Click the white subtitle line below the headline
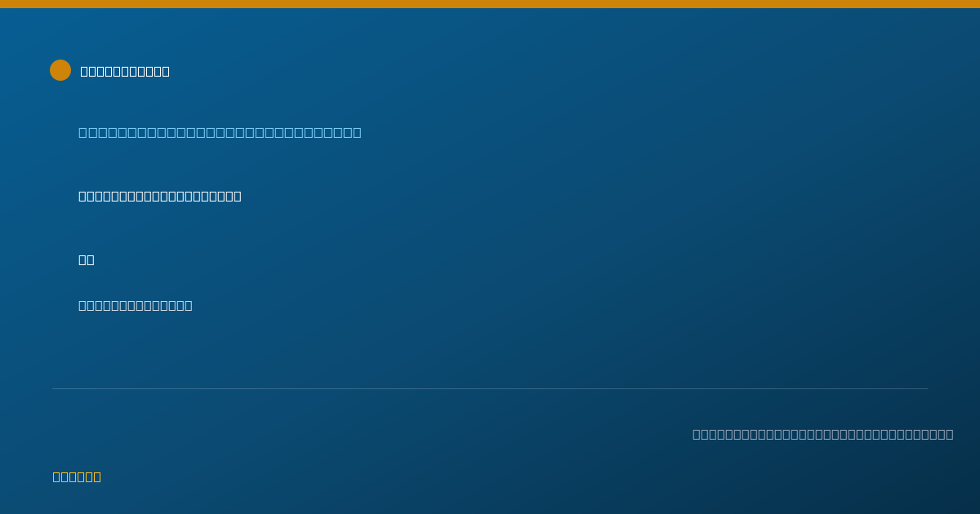This screenshot has width=980, height=514. (x=160, y=196)
